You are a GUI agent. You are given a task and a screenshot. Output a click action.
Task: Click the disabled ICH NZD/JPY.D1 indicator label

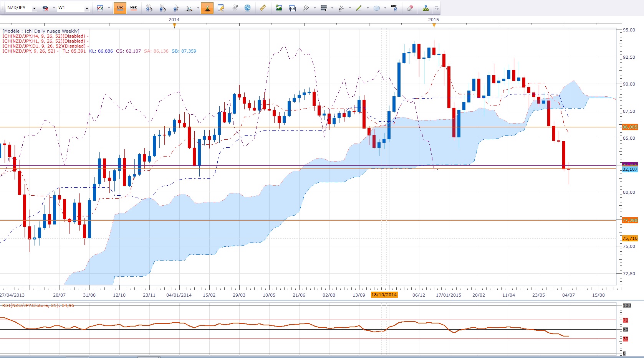(45, 46)
